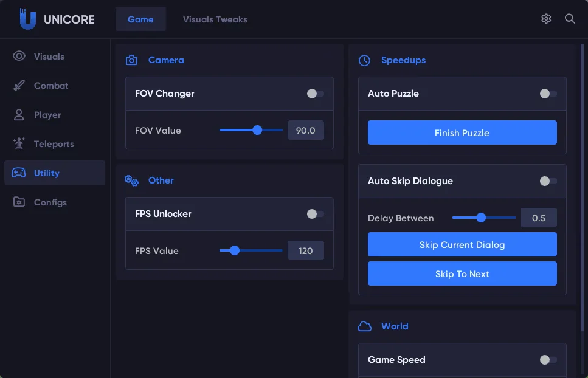Screen dimensions: 588x378
Task: Click the FOV Value slider handle
Action: point(257,130)
